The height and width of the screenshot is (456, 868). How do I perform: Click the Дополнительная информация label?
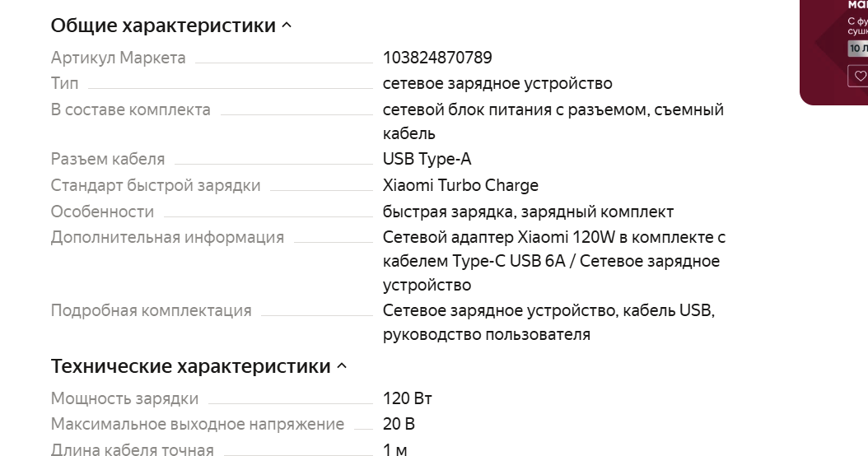[167, 237]
